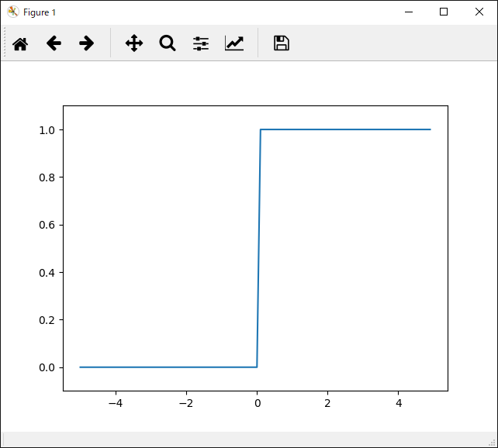Click the −4 tick label on x-axis
This screenshot has height=448, width=498.
click(x=115, y=404)
